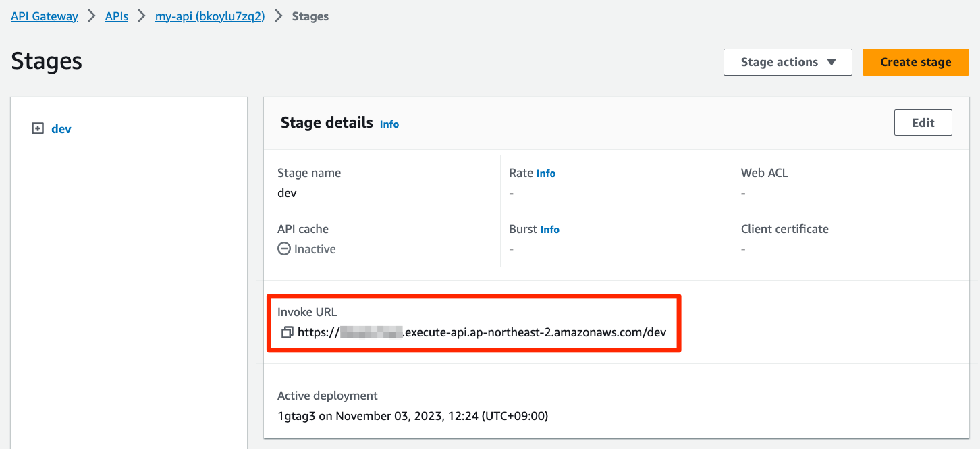
Task: Click the Stages page heading
Action: pyautogui.click(x=47, y=61)
